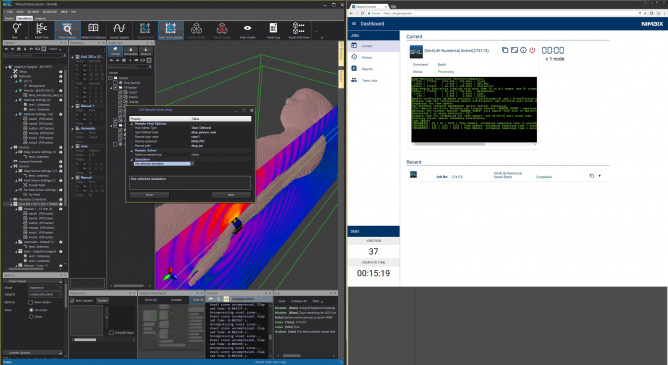Open the Multi-Tree toolbar tool
This screenshot has width=668, height=365.
42,31
